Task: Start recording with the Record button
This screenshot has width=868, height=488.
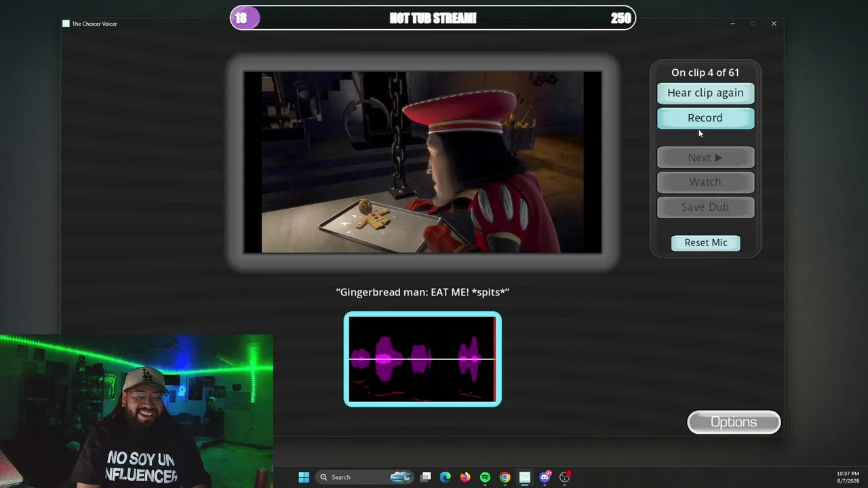Action: pyautogui.click(x=705, y=118)
